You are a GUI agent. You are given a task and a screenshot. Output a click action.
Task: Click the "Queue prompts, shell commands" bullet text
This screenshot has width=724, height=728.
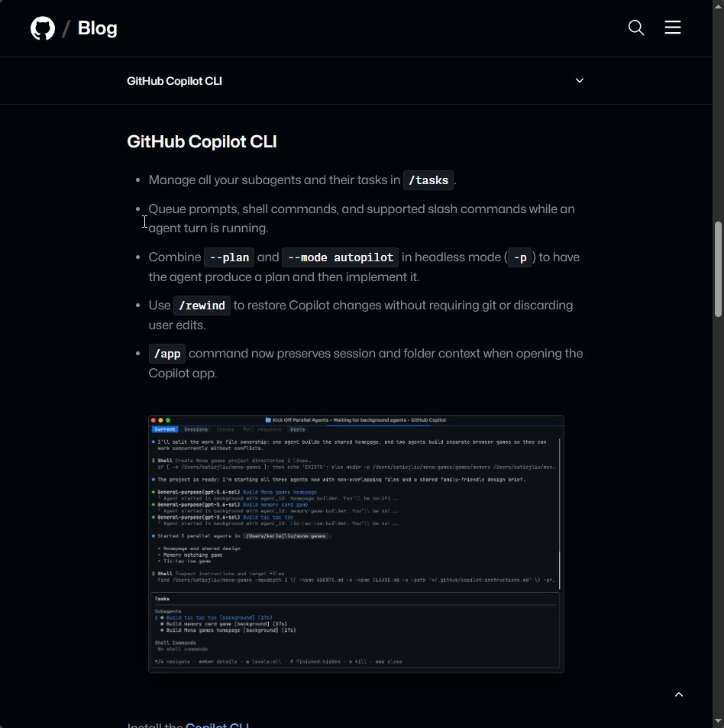click(361, 218)
